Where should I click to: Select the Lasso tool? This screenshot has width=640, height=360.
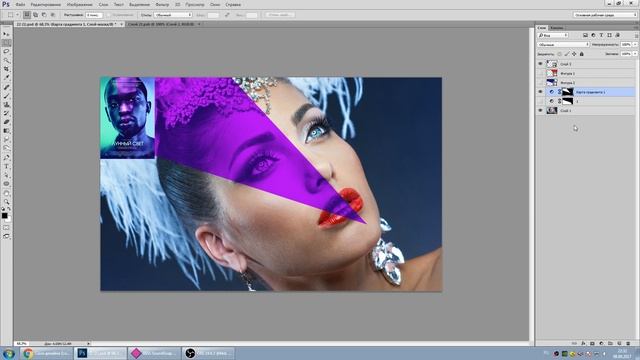(x=6, y=51)
